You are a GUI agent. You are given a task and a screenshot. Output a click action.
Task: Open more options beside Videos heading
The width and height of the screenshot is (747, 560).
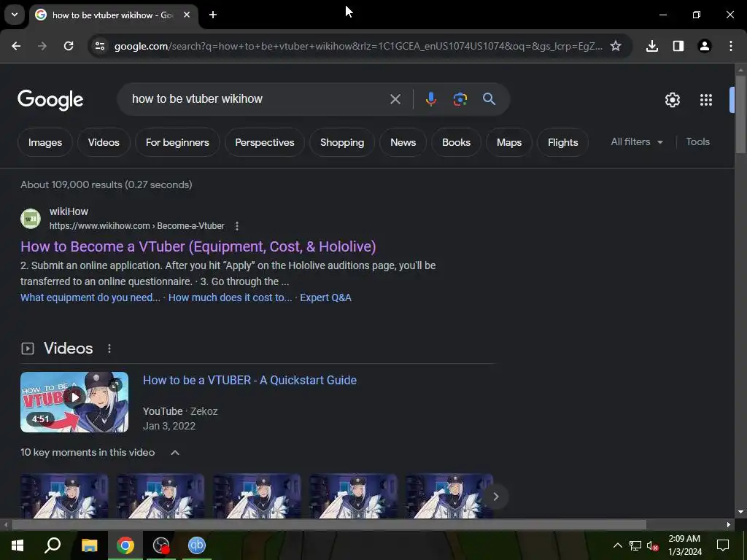click(x=109, y=349)
